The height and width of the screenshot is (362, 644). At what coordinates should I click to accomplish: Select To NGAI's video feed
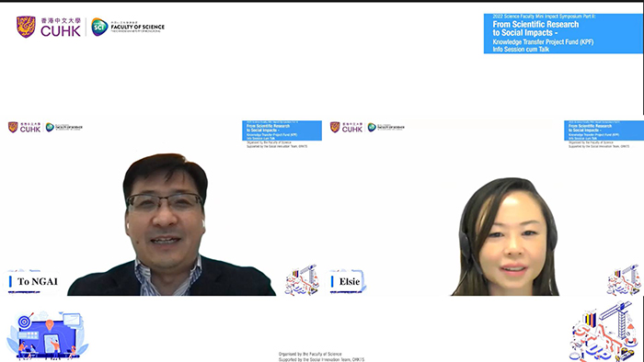[161, 208]
